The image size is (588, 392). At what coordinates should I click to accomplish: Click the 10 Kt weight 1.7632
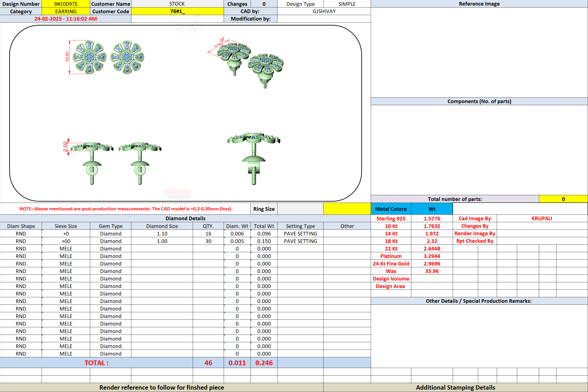point(432,226)
